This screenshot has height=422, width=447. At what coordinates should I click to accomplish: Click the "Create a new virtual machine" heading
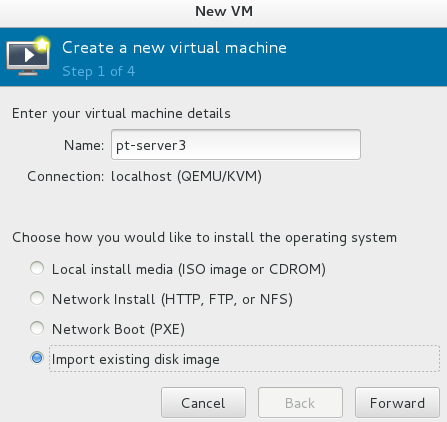pyautogui.click(x=174, y=48)
